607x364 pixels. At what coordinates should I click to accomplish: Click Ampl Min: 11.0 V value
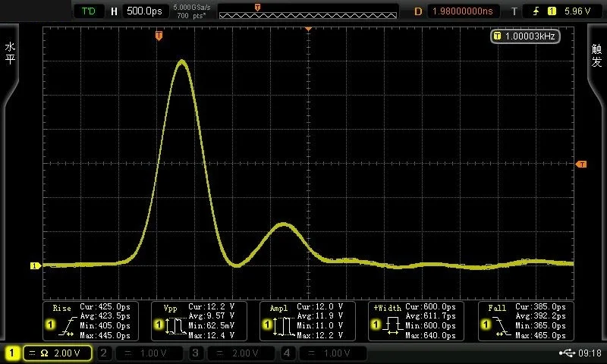319,326
